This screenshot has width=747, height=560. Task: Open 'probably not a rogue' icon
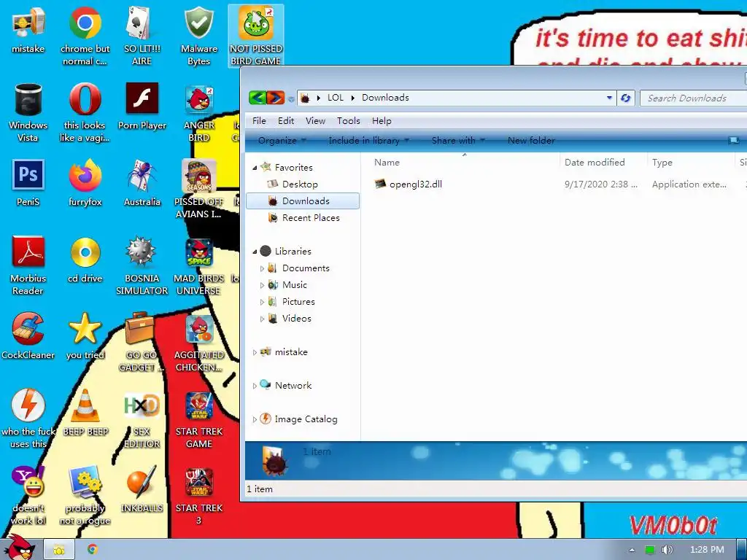pyautogui.click(x=85, y=495)
